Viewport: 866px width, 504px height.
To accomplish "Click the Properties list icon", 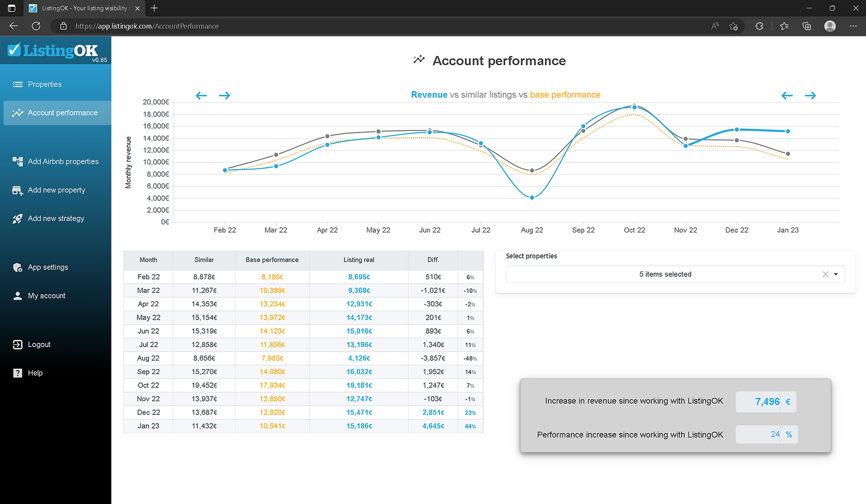I will (17, 85).
